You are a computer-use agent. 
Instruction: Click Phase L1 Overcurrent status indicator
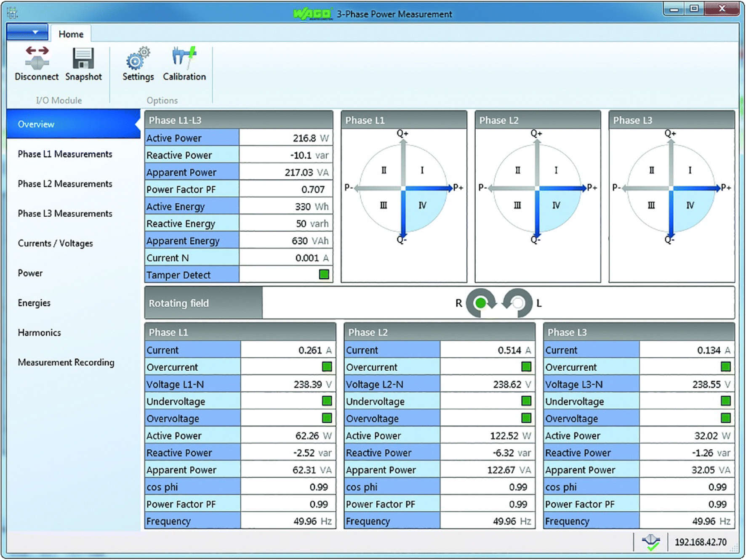point(327,367)
